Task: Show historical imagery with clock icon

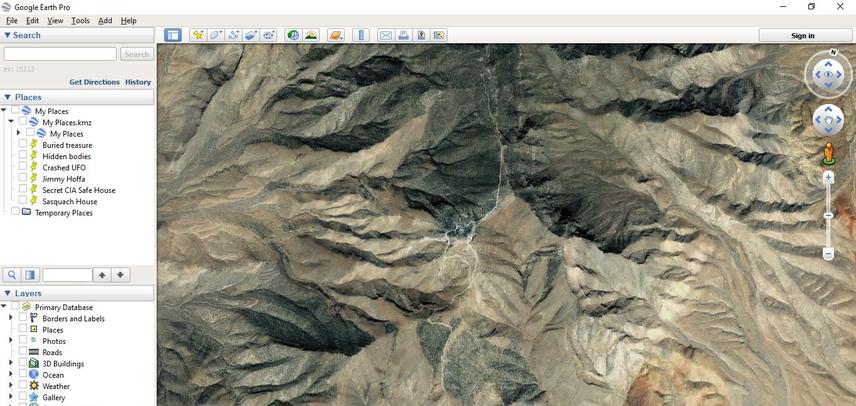Action: (293, 35)
